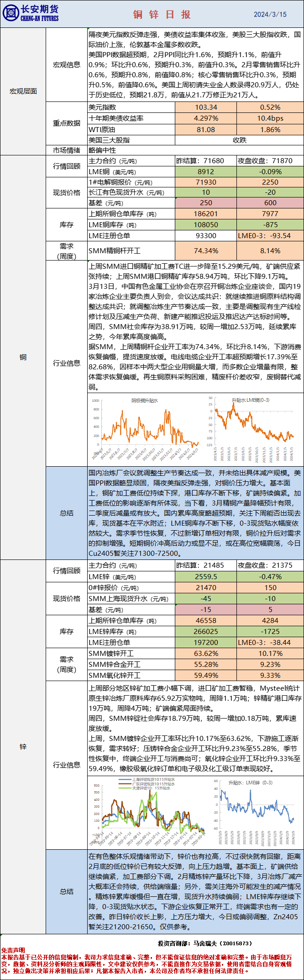Viewport: 304px width, 980px height.
Task: Click the WTI原油 price 81.08
Action: (x=206, y=129)
